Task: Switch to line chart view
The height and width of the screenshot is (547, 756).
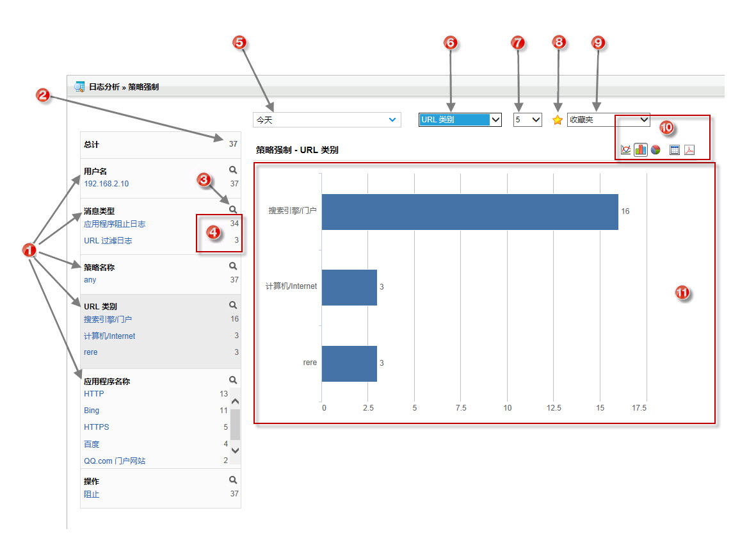Action: (625, 150)
